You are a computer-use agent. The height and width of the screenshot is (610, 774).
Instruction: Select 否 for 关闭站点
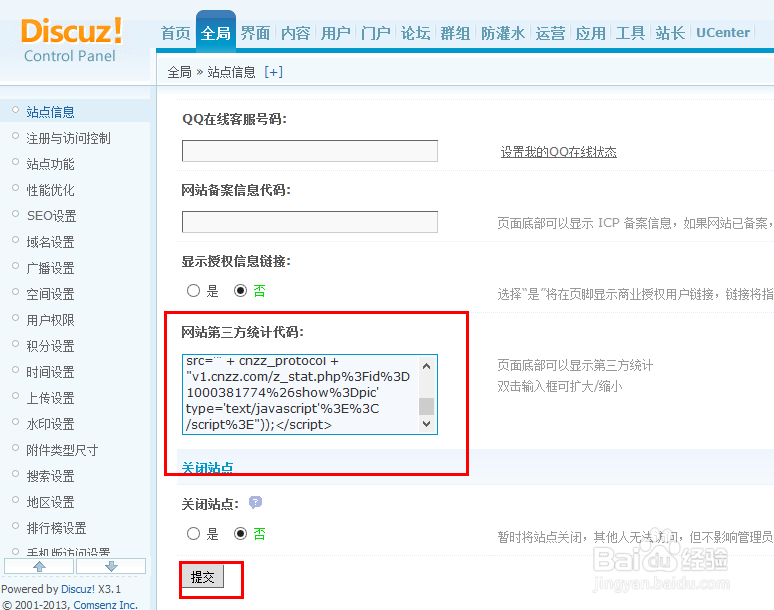240,534
